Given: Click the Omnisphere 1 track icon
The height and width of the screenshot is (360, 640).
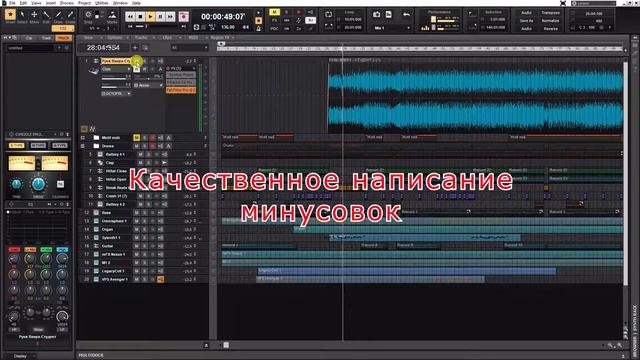Looking at the screenshot, I should (96, 221).
